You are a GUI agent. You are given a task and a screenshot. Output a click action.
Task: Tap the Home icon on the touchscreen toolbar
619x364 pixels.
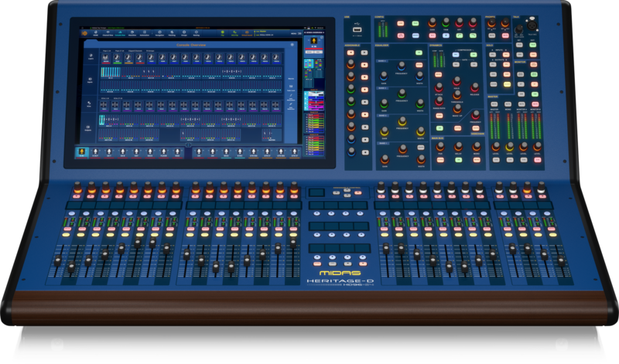point(95,33)
